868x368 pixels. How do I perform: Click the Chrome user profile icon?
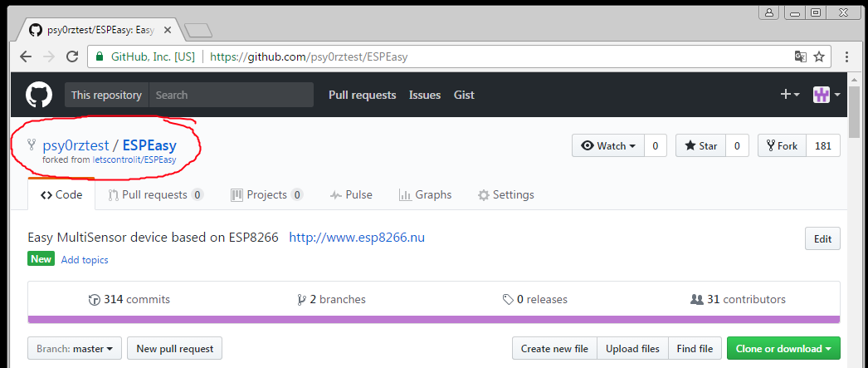[x=769, y=12]
